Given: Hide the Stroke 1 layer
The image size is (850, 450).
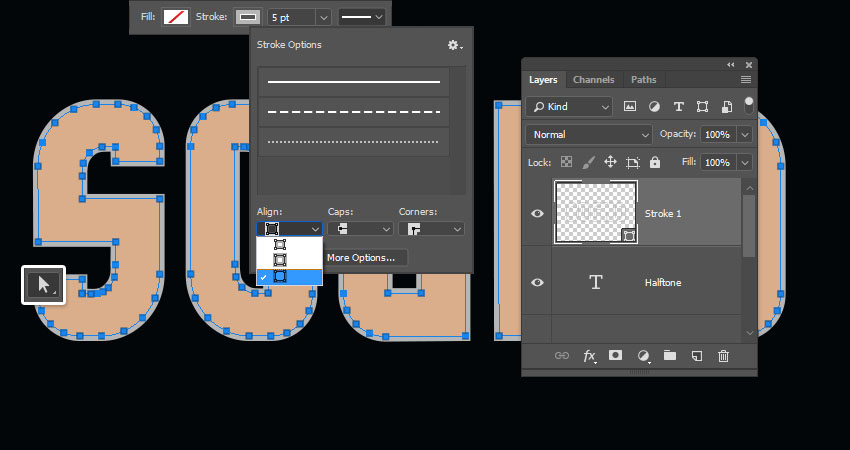Looking at the screenshot, I should [x=537, y=214].
